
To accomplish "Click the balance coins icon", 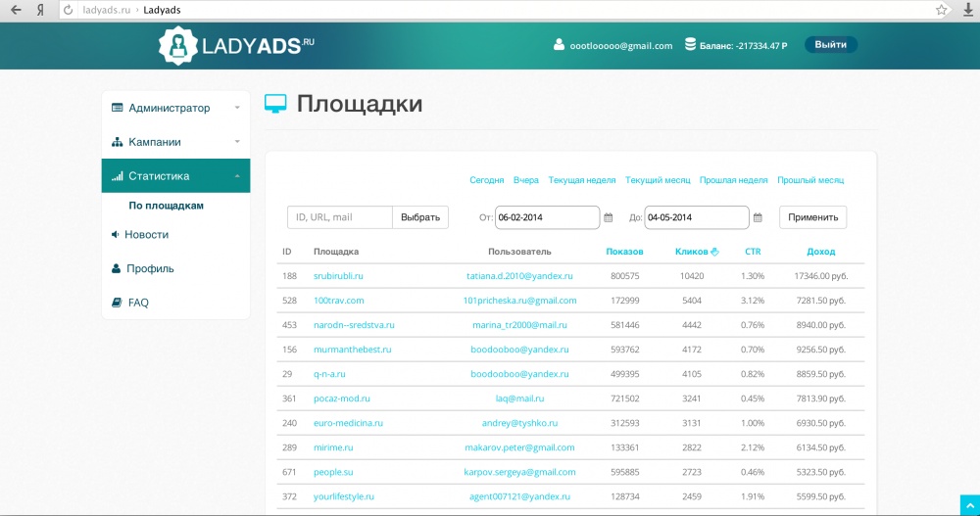I will (x=690, y=44).
